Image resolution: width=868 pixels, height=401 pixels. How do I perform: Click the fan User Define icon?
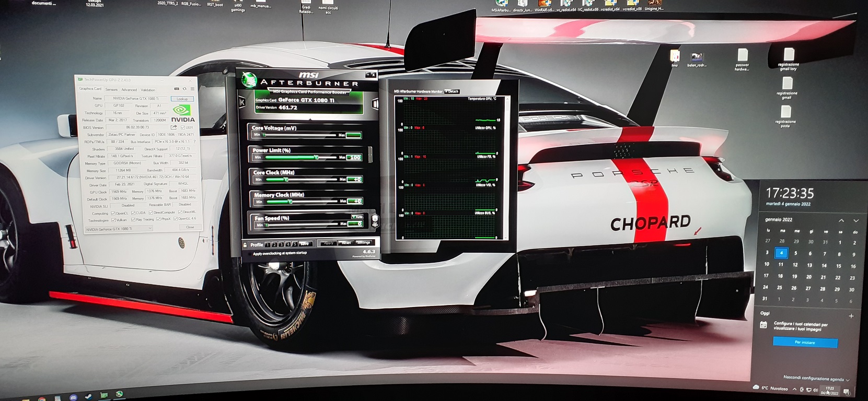[375, 220]
